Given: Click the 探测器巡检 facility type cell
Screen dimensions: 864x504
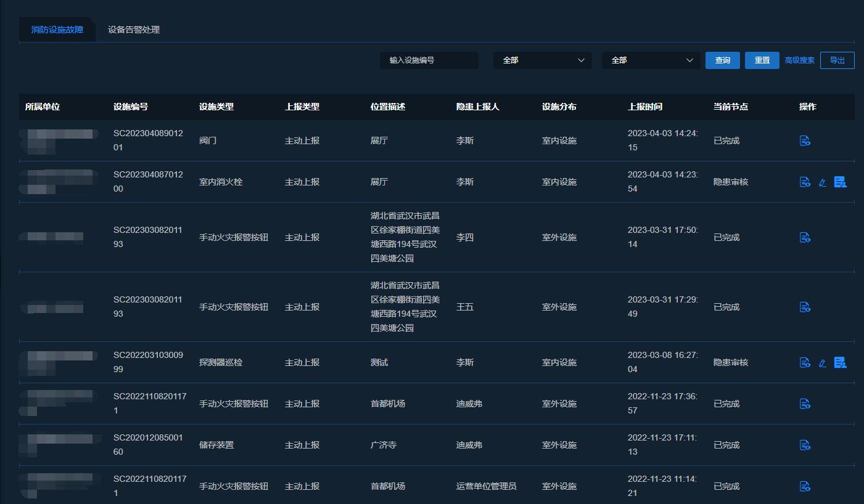Looking at the screenshot, I should point(221,362).
